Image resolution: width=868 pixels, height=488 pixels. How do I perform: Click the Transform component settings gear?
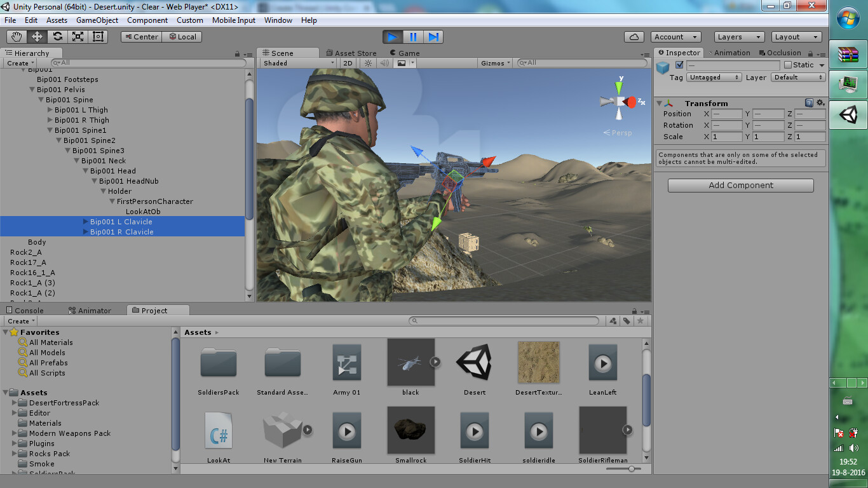pyautogui.click(x=820, y=102)
